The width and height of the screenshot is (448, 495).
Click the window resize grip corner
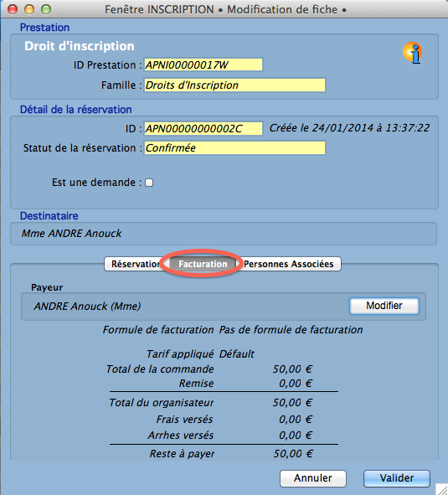click(x=442, y=489)
